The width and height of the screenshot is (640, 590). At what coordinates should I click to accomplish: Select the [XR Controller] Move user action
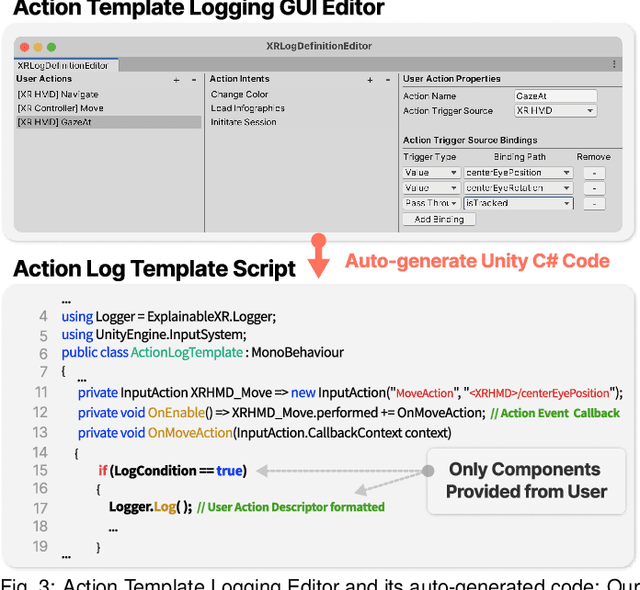point(60,108)
